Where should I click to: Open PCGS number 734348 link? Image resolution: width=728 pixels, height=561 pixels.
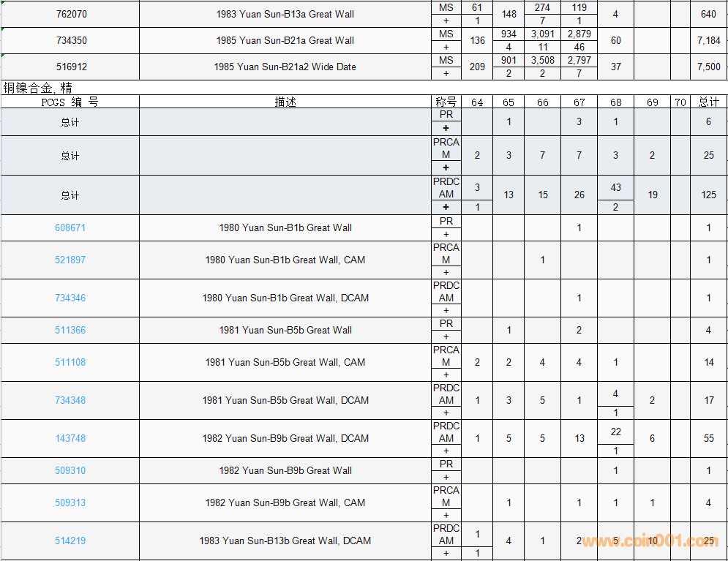click(70, 400)
